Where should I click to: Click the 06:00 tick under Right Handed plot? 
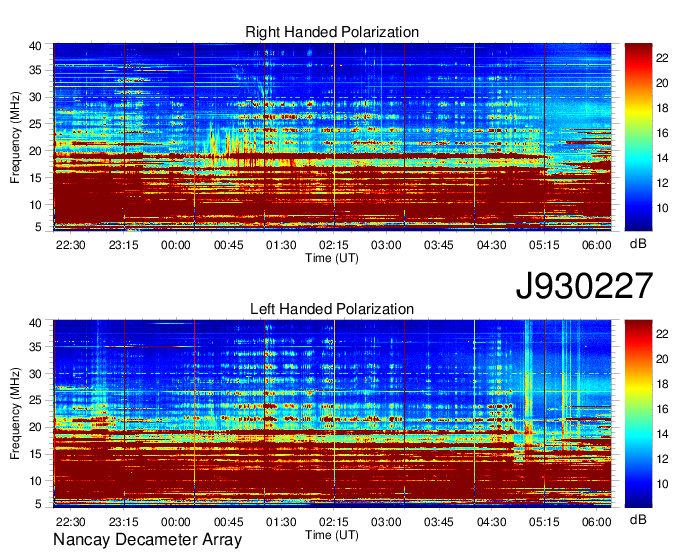click(x=597, y=245)
